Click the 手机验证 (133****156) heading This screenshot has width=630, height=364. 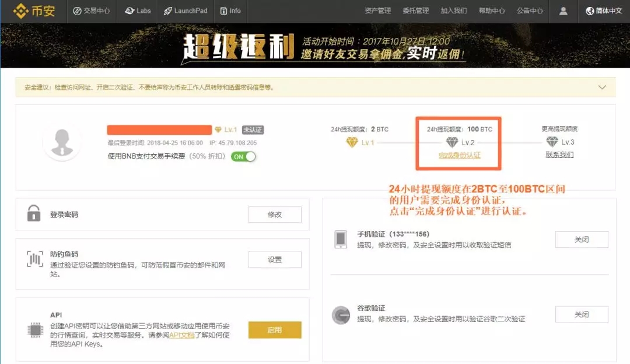coord(393,235)
